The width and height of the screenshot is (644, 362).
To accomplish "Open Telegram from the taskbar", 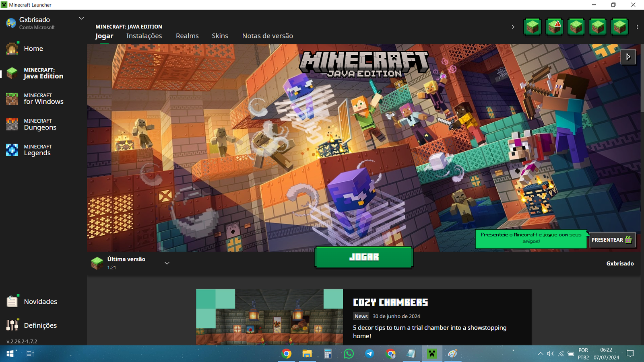I will 369,354.
